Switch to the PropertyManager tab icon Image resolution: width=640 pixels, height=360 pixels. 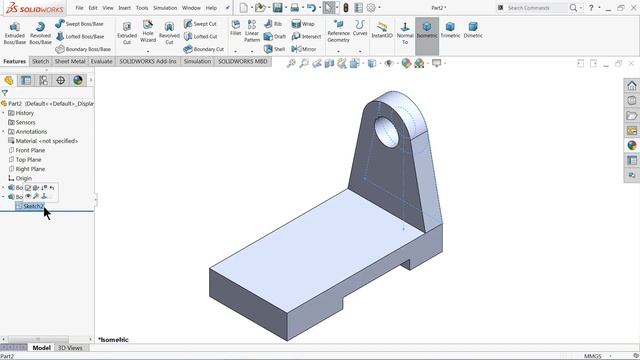pos(26,80)
